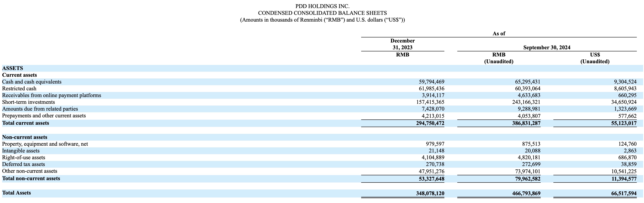Image resolution: width=644 pixels, height=203 pixels.
Task: Select the value 73,974,101
Action: coord(528,171)
